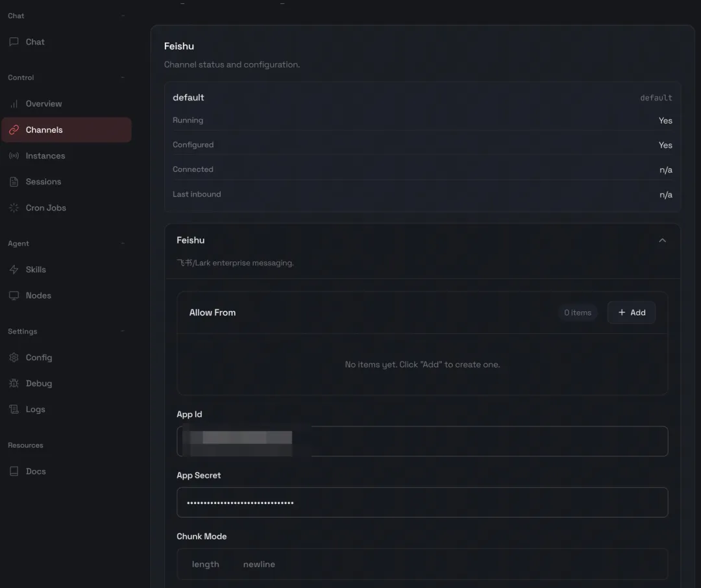Click the Connected n/a value
The height and width of the screenshot is (588, 701).
click(x=666, y=170)
